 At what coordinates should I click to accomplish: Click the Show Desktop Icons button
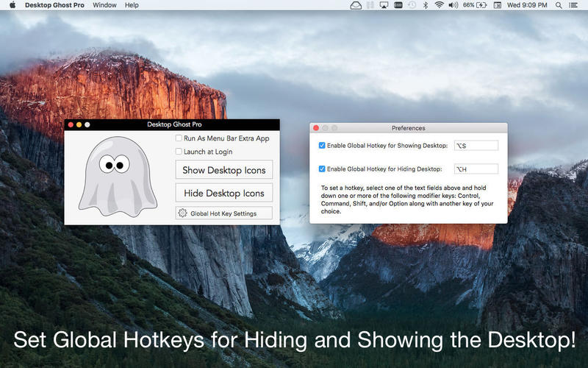coord(224,170)
